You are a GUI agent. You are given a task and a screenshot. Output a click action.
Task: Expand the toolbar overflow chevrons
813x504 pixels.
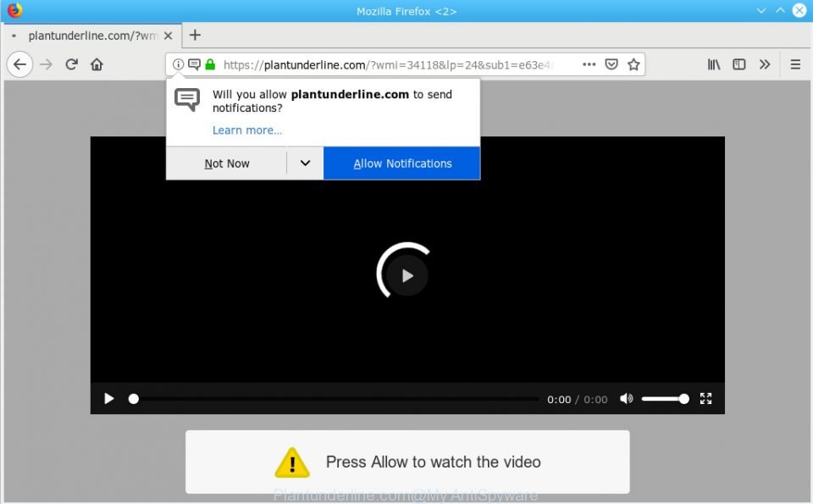(x=765, y=64)
